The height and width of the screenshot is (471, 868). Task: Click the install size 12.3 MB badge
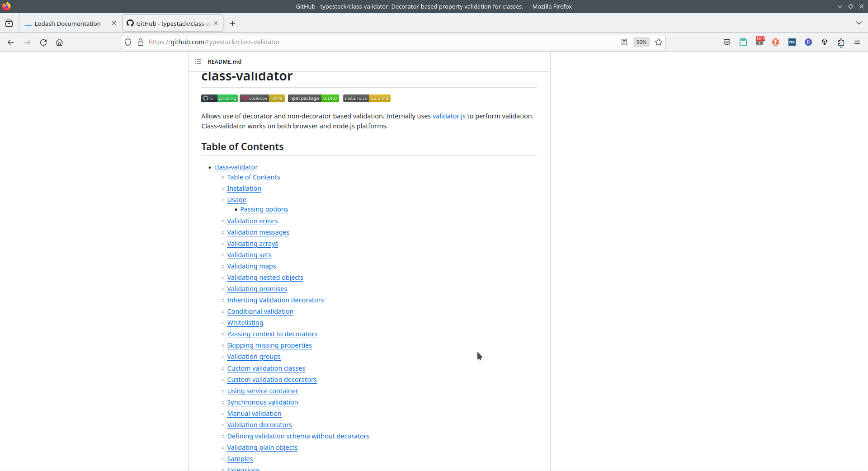click(x=367, y=99)
